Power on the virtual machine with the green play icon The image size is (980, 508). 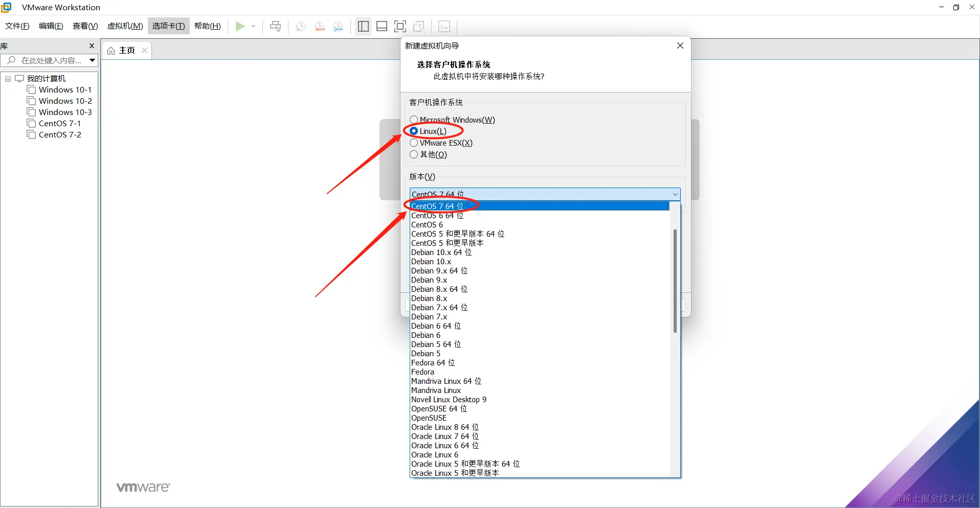(240, 26)
